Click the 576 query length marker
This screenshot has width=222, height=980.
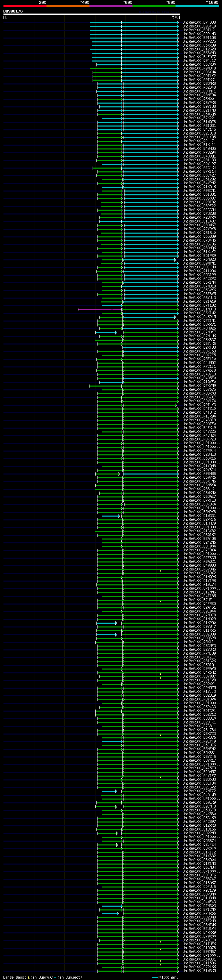pos(175,17)
